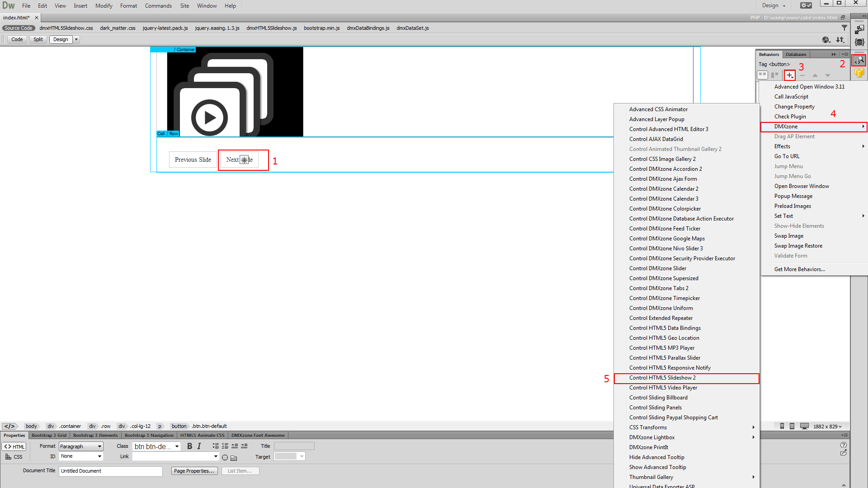Image resolution: width=868 pixels, height=488 pixels.
Task: Open the window size 1882 x 829 dropdown
Action: (x=828, y=426)
